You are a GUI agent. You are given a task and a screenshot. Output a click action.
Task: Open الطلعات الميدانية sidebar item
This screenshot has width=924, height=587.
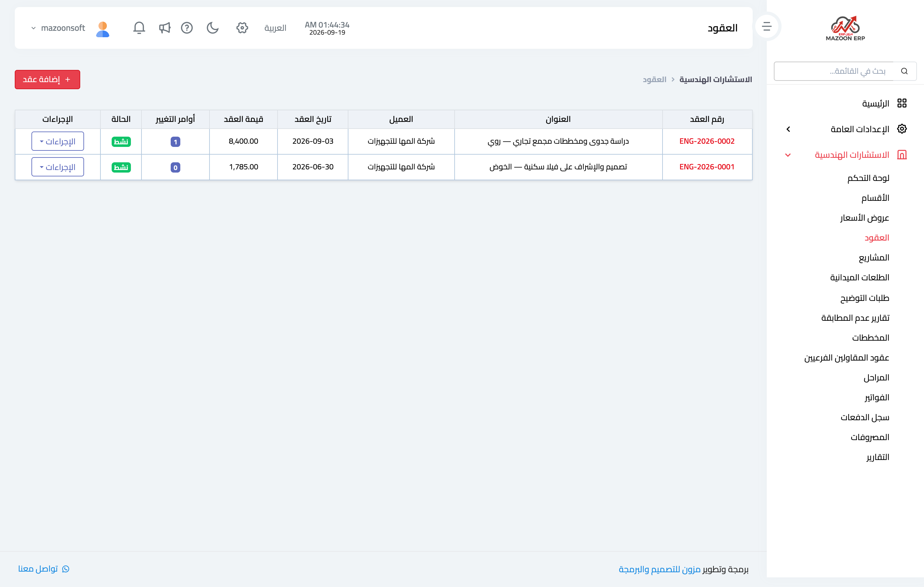pyautogui.click(x=860, y=277)
